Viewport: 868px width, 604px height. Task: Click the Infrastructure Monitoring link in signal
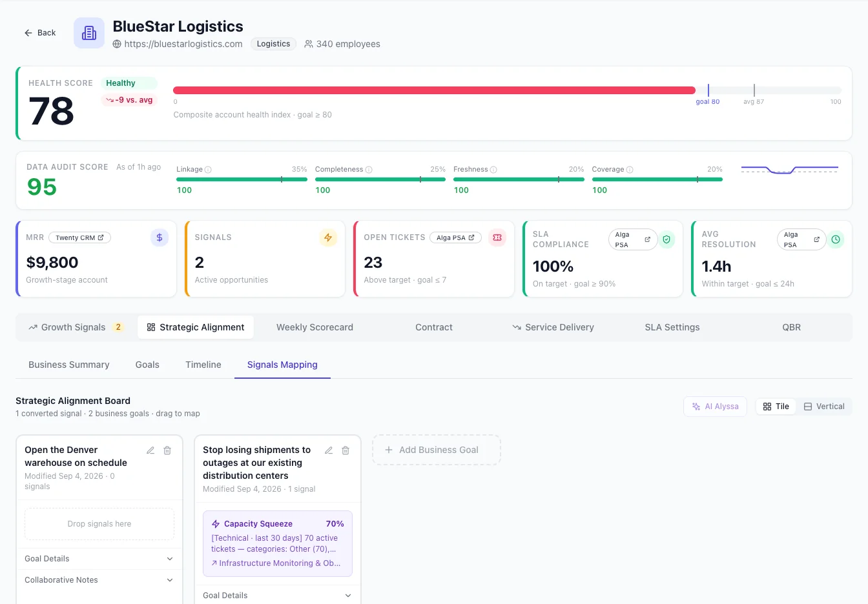tap(276, 563)
